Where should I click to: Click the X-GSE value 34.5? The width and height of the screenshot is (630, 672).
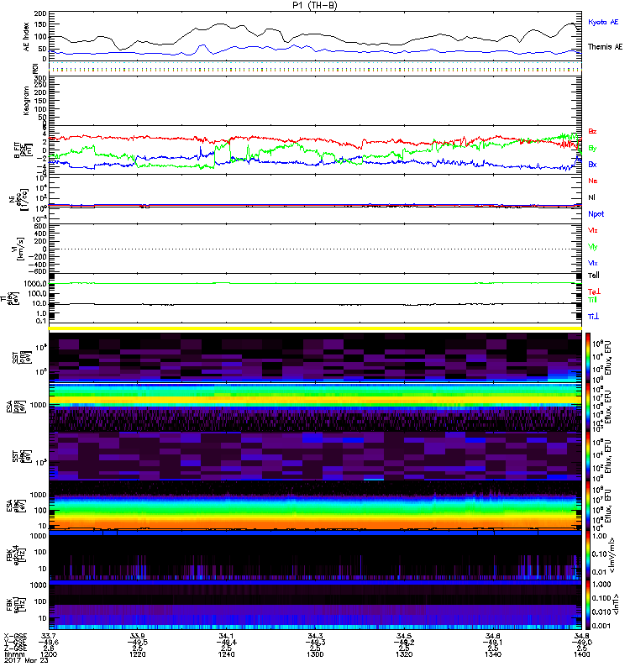point(404,636)
